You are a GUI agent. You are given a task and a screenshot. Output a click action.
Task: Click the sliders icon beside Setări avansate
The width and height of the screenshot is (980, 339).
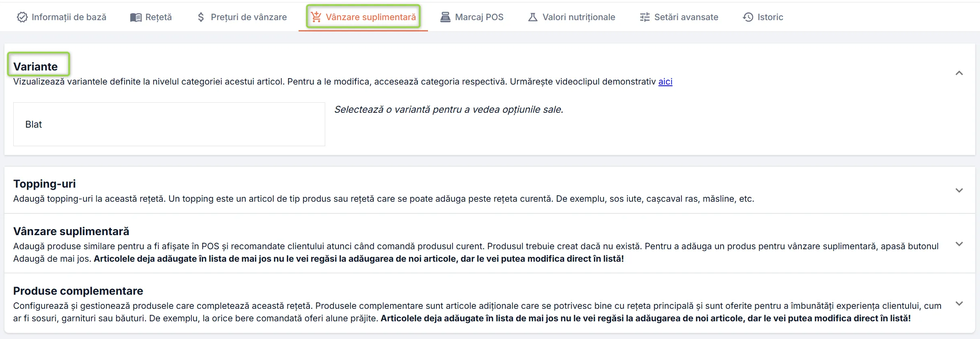pos(645,17)
